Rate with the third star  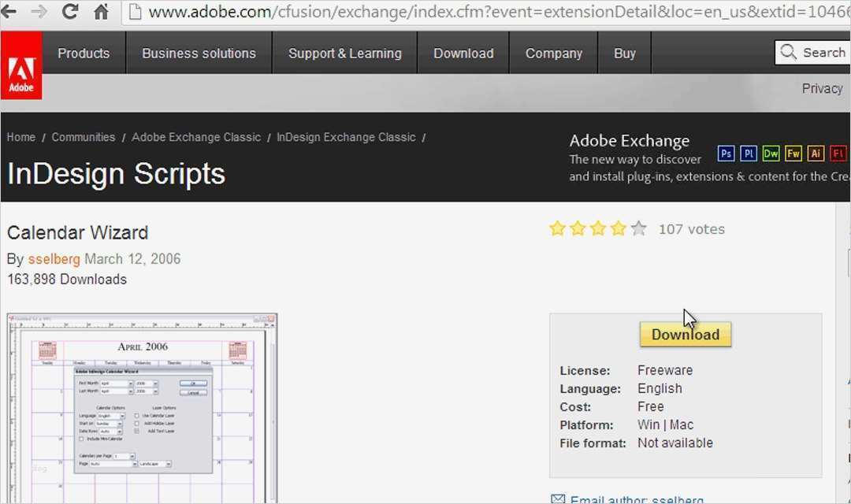point(598,228)
